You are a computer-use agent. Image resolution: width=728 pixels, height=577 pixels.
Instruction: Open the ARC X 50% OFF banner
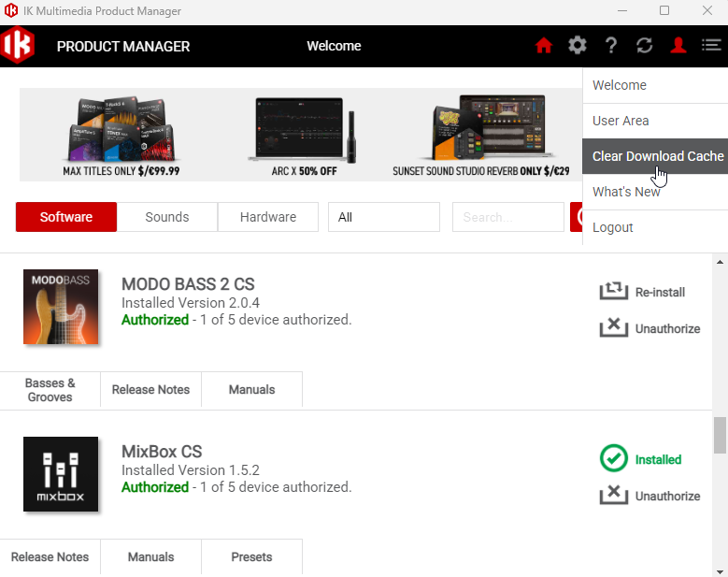[304, 136]
